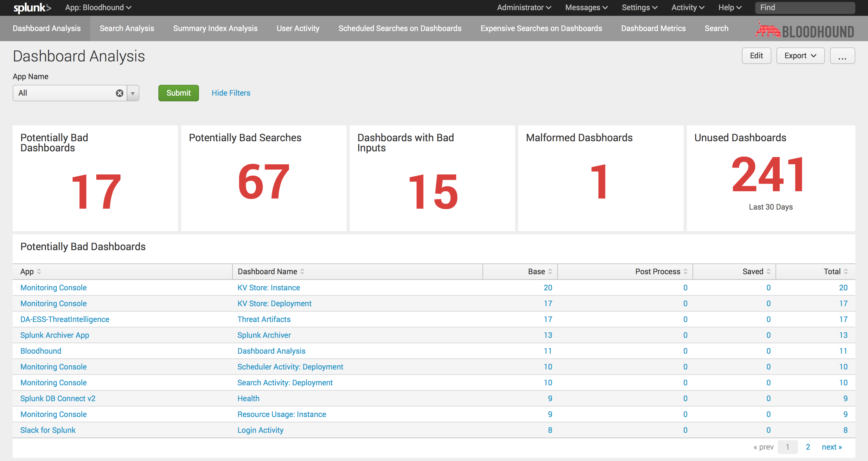868x461 pixels.
Task: Click Post Process value 0 in Health row
Action: 685,398
